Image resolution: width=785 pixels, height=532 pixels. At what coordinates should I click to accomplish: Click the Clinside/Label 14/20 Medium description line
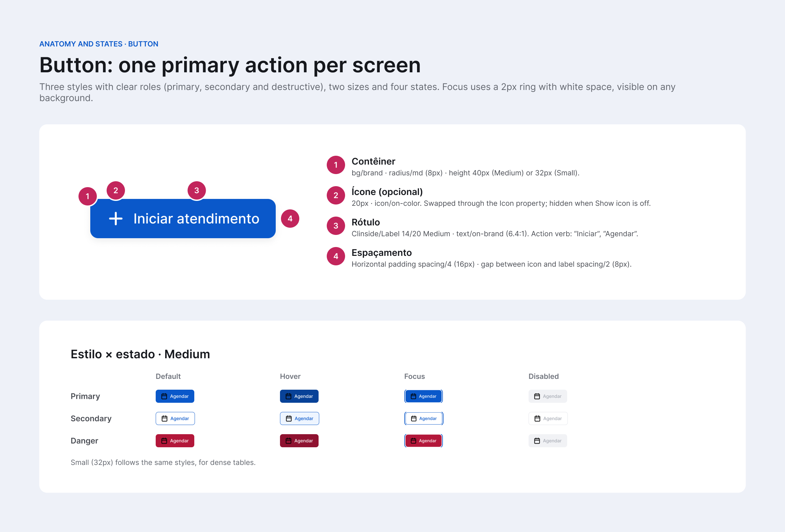pyautogui.click(x=495, y=234)
